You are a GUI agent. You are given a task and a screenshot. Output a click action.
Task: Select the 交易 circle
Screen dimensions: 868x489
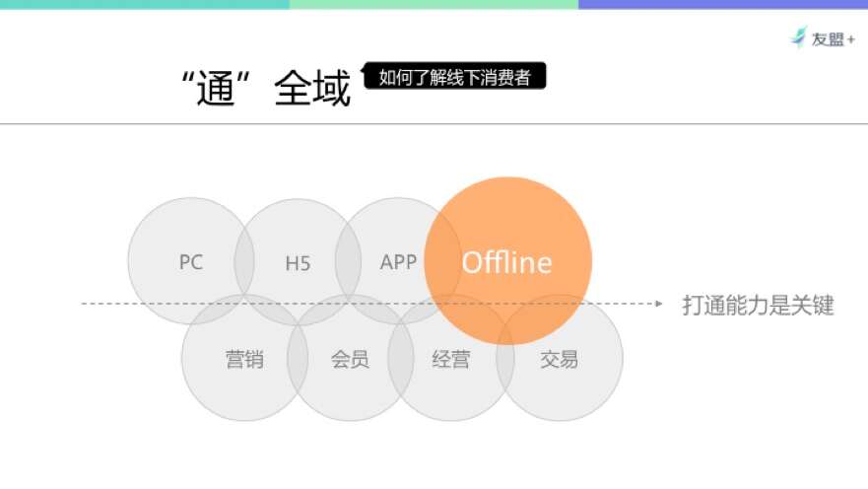560,358
